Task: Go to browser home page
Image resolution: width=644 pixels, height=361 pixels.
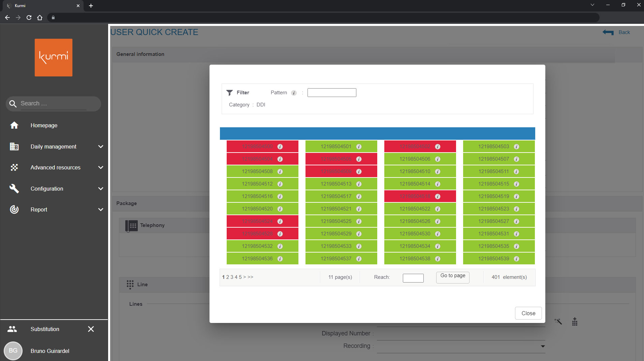Action: pyautogui.click(x=40, y=18)
